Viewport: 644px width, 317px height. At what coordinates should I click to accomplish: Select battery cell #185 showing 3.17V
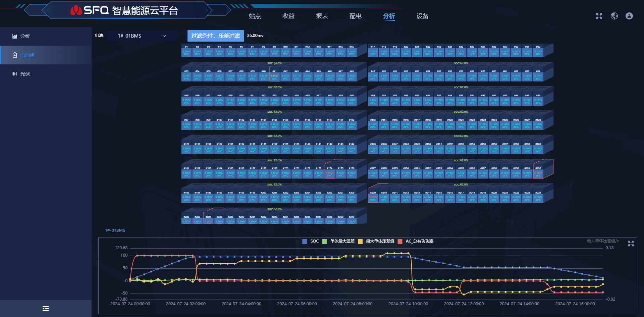(461, 172)
